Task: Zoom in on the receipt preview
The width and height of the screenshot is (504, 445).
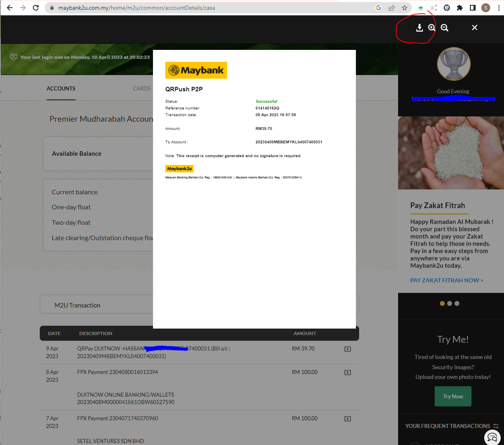Action: click(x=432, y=28)
